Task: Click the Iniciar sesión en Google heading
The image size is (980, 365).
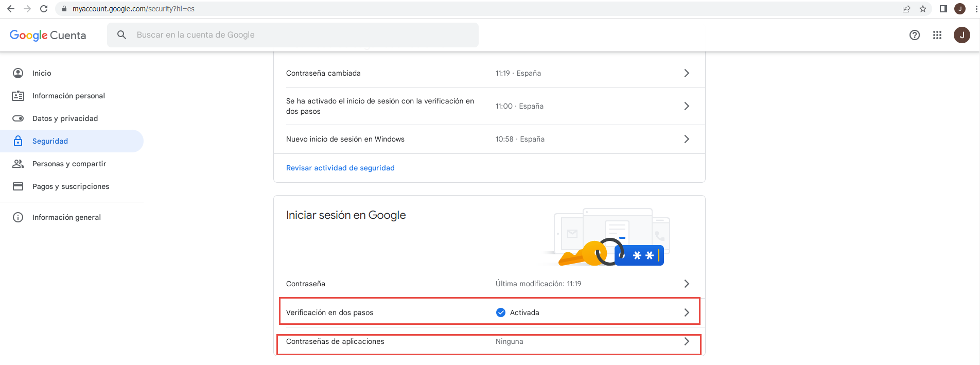Action: [x=346, y=215]
